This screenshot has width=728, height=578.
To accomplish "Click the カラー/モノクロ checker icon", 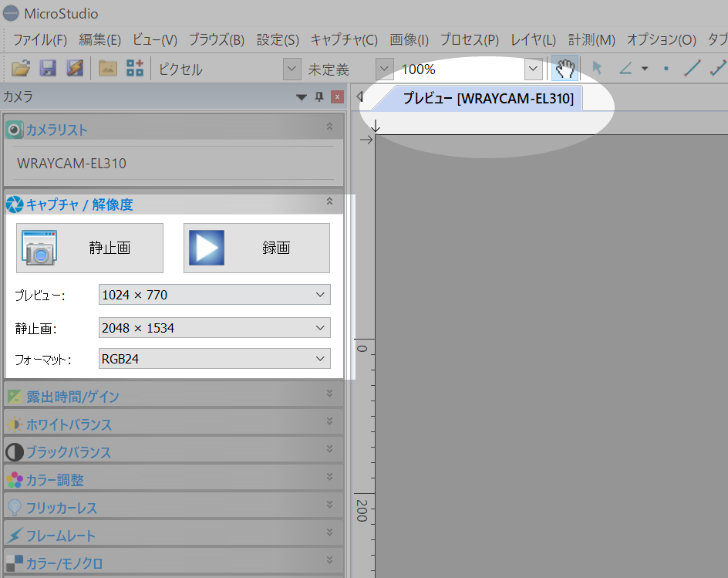I will point(15,563).
